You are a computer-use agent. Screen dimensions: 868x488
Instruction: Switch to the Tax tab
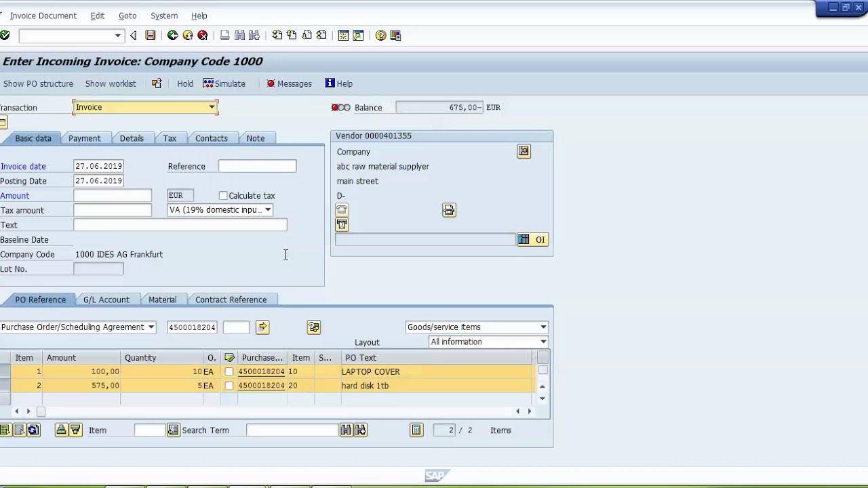click(x=170, y=138)
